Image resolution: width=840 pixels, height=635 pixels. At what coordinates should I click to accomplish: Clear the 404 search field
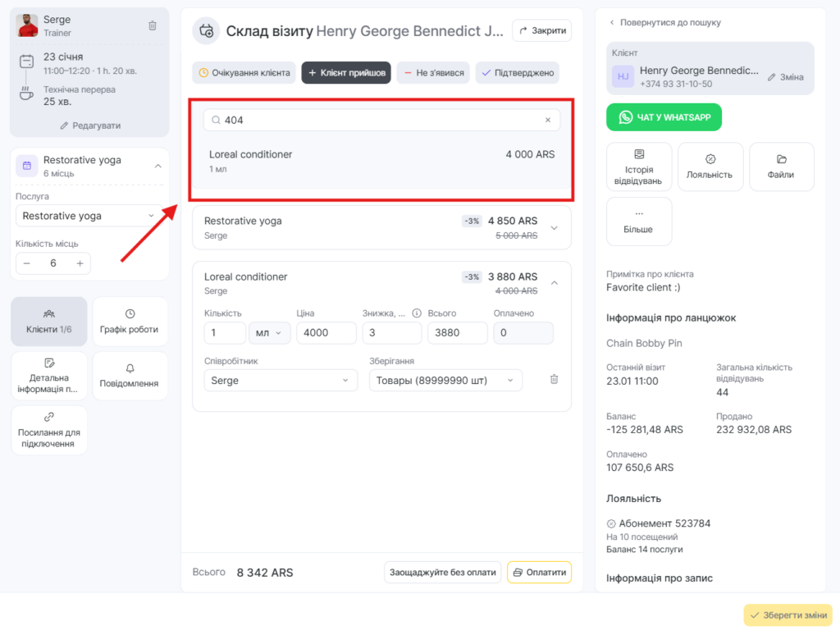(x=548, y=120)
